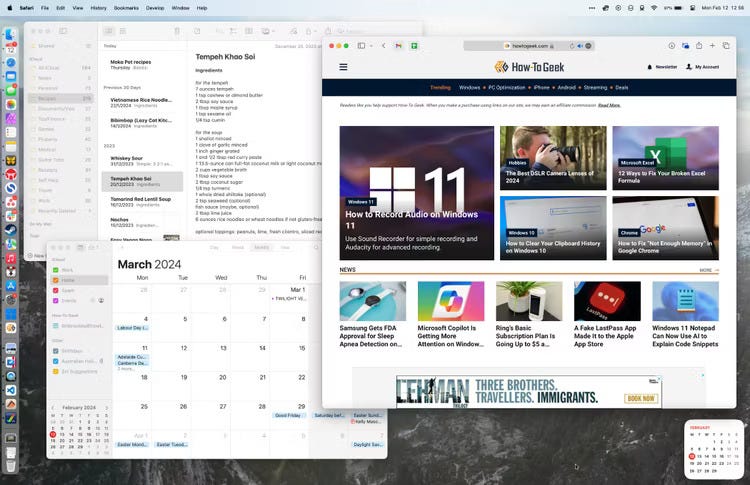
Task: Switch Calendar to Week view
Action: (x=238, y=247)
